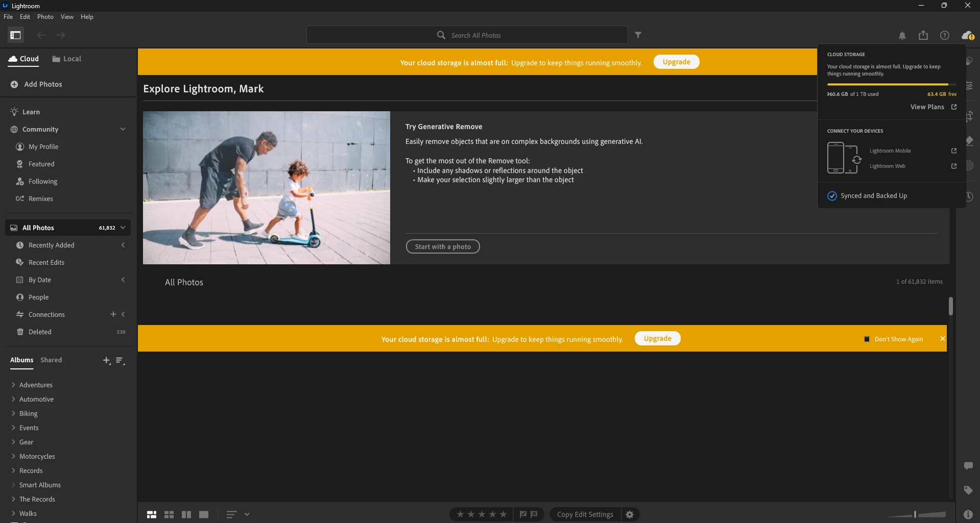Screen dimensions: 980x523
Task: Set rating to five stars
Action: (x=503, y=514)
